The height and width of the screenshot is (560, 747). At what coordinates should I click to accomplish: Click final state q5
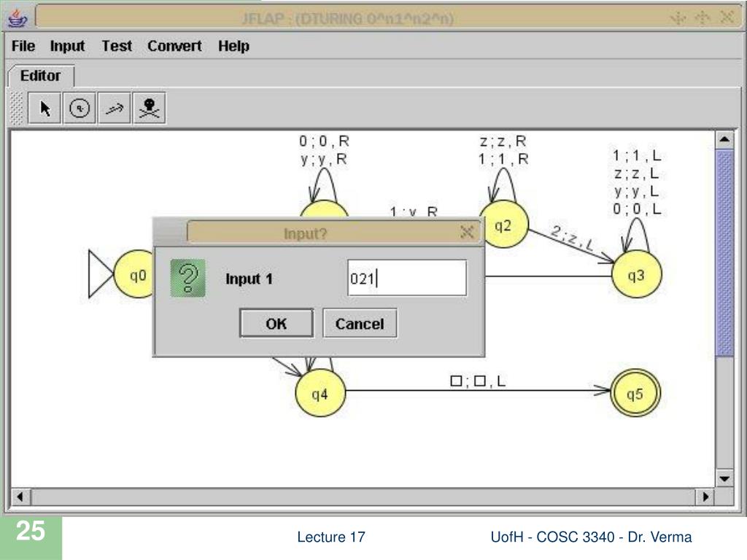tap(635, 393)
